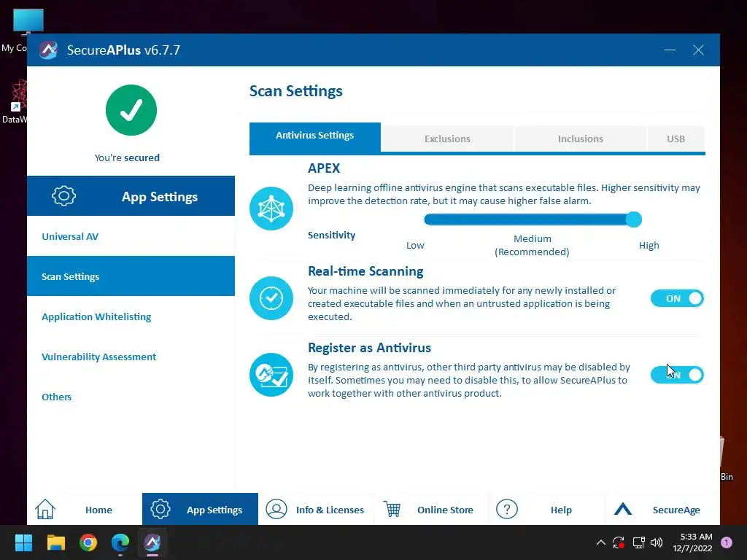Click the taskbar clock and date
This screenshot has width=747, height=560.
pyautogui.click(x=693, y=542)
